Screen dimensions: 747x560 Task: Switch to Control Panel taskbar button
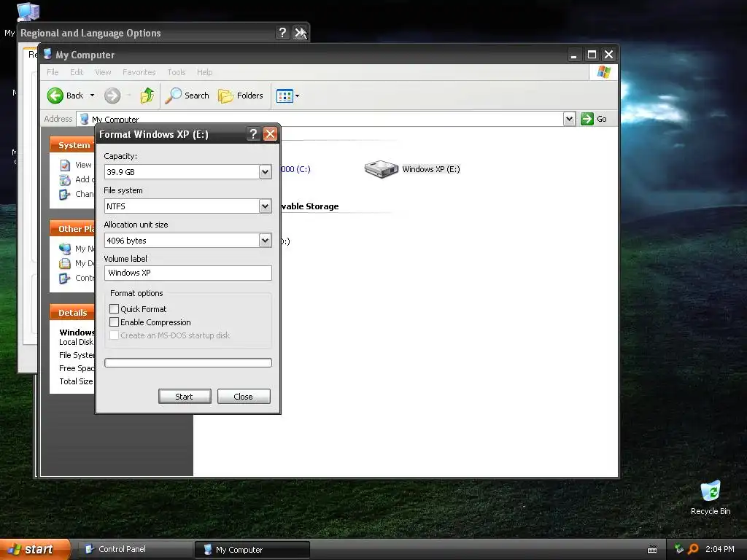(x=135, y=549)
